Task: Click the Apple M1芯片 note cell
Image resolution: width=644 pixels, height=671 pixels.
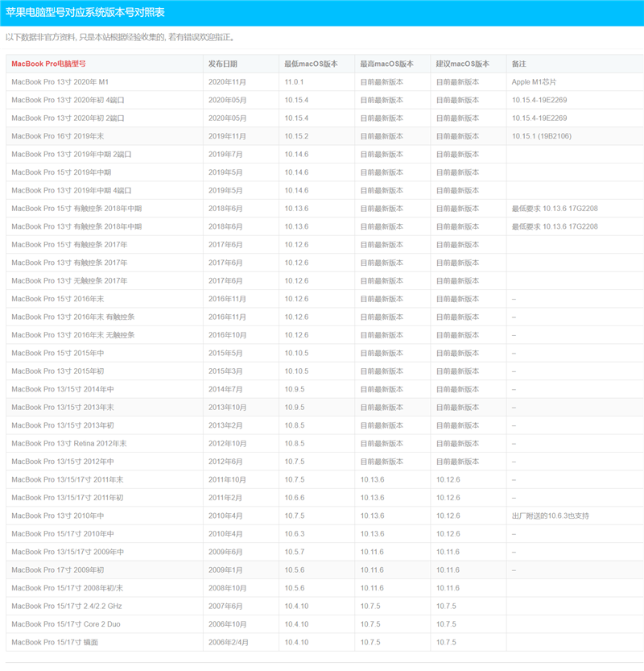Action: click(x=534, y=81)
